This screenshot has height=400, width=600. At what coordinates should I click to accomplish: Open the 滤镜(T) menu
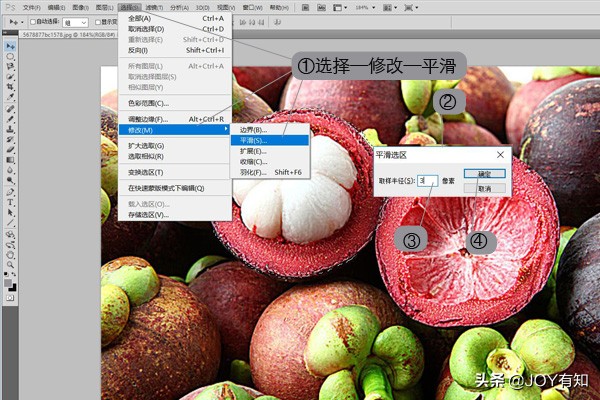154,8
